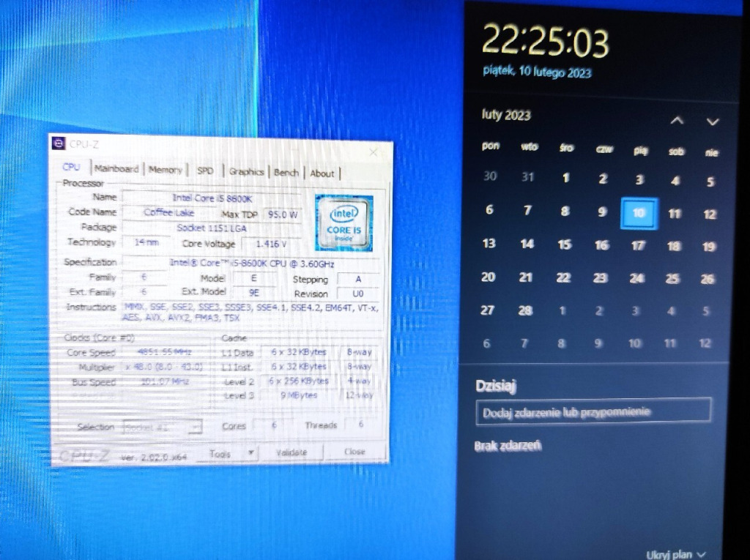
Task: Click the Validate button
Action: [x=292, y=452]
